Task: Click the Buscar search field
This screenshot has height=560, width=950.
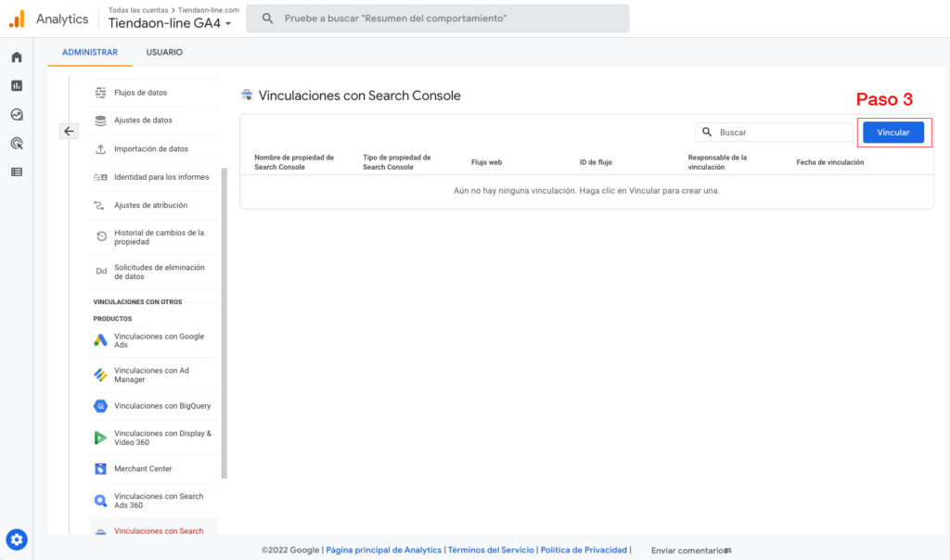Action: coord(774,132)
